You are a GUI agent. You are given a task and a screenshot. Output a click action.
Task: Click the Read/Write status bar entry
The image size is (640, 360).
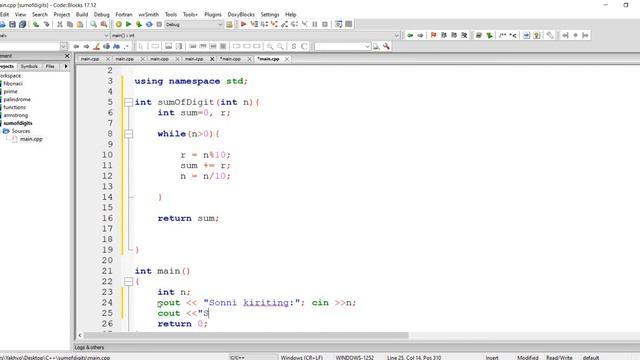559,358
